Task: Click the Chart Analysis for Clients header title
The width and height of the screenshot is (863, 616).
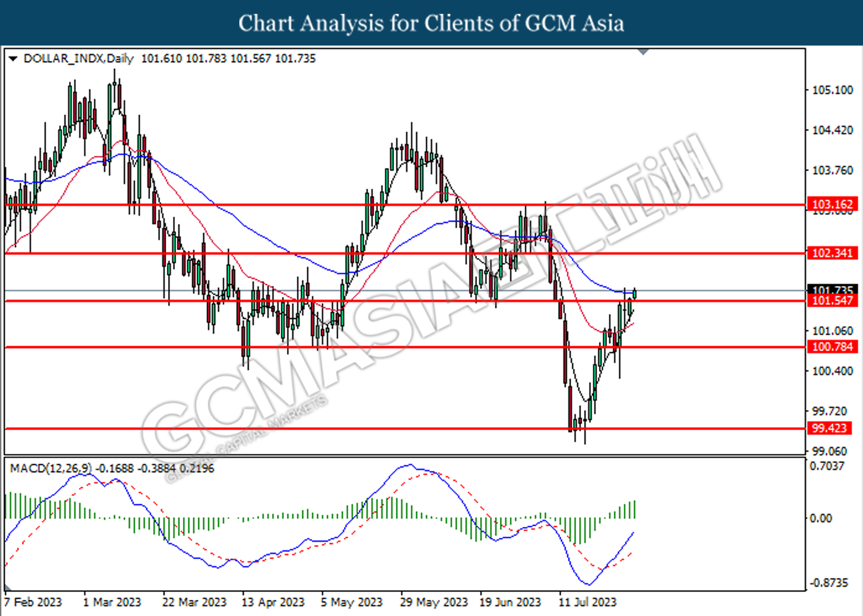Action: 431,23
